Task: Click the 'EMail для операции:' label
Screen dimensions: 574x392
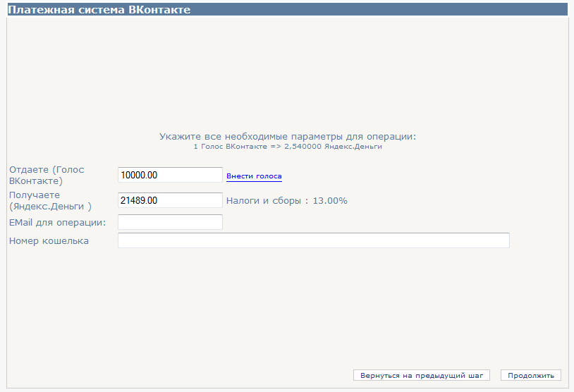Action: (58, 223)
